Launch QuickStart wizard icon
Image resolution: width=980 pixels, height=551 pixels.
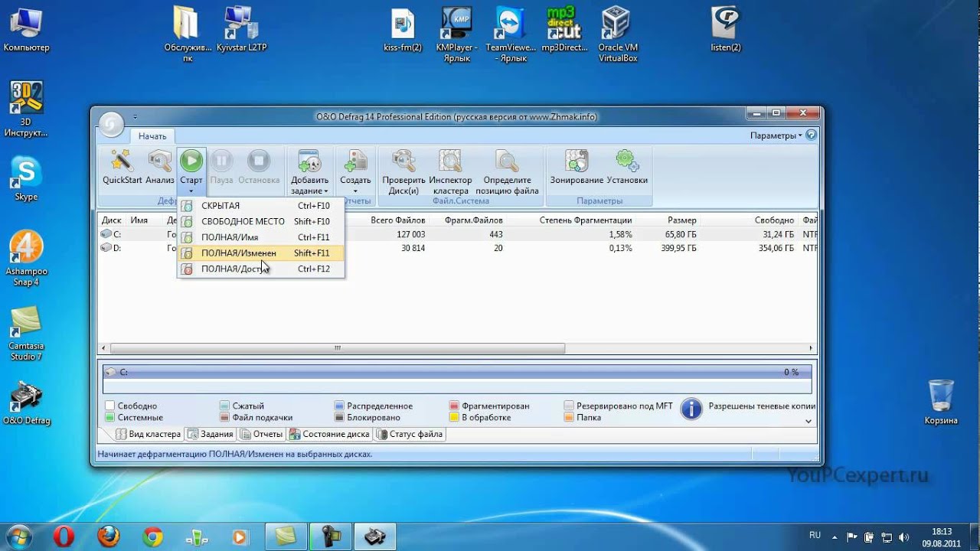[122, 161]
